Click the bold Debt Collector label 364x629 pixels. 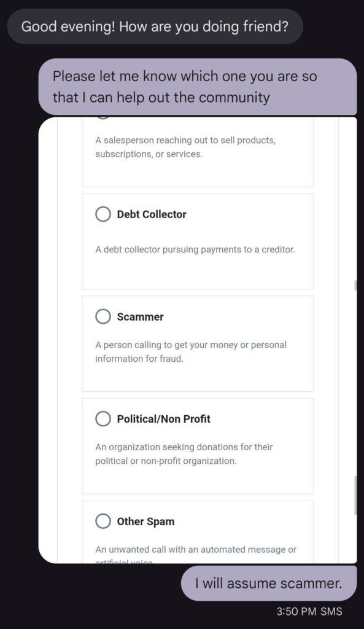point(152,214)
